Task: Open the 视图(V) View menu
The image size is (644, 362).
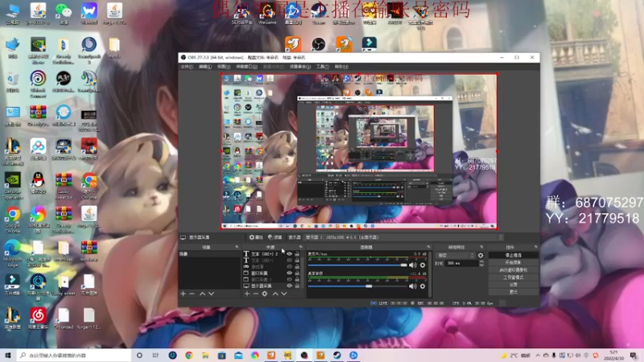Action: pyautogui.click(x=224, y=67)
